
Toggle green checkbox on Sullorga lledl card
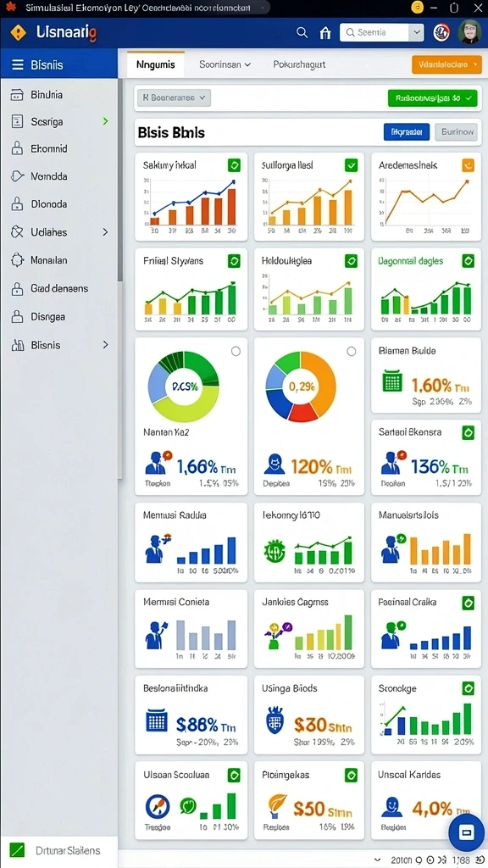352,164
